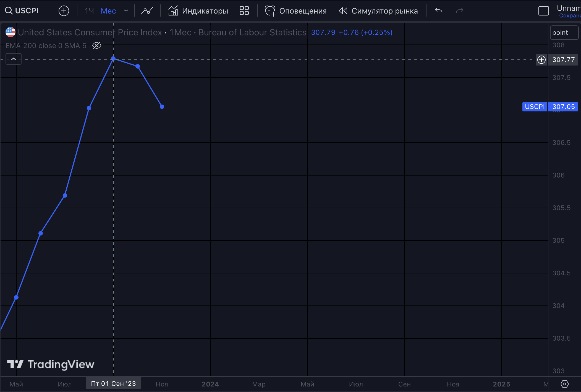Select the last data point near 307.05
This screenshot has height=392, width=581.
162,107
